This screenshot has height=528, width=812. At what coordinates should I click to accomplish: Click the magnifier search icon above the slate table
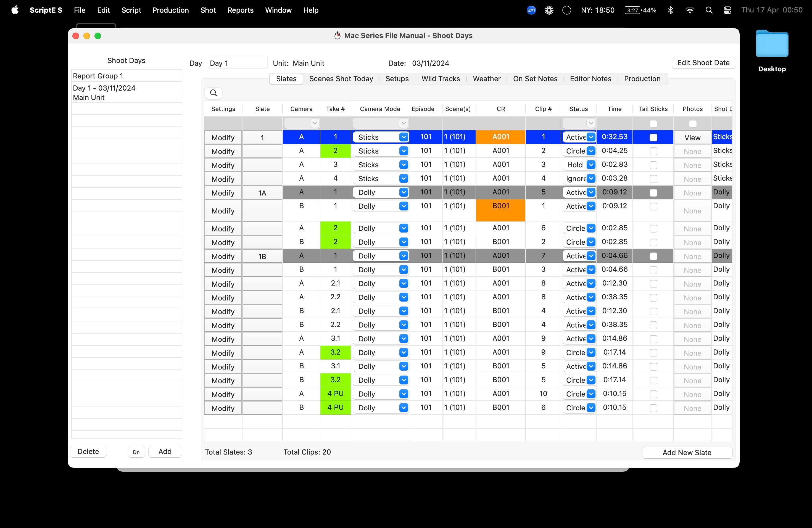tap(213, 93)
